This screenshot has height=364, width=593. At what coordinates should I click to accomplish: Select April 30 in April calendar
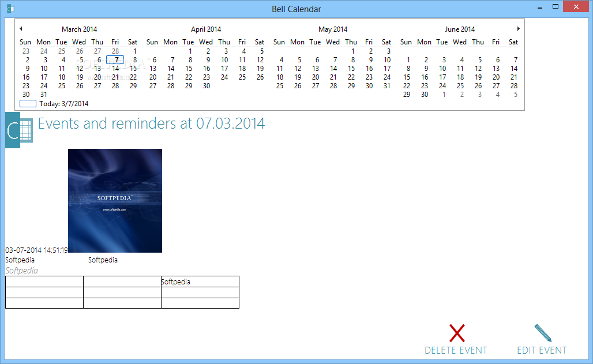coord(207,86)
